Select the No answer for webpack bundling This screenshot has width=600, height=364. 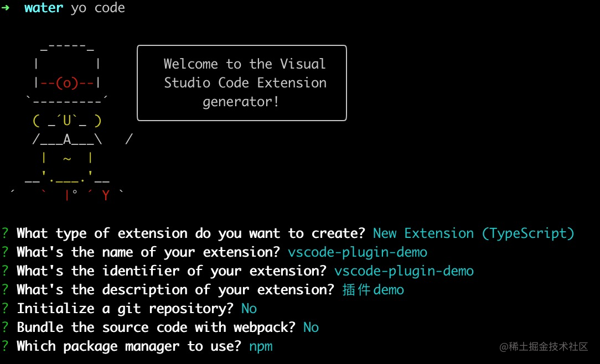311,327
